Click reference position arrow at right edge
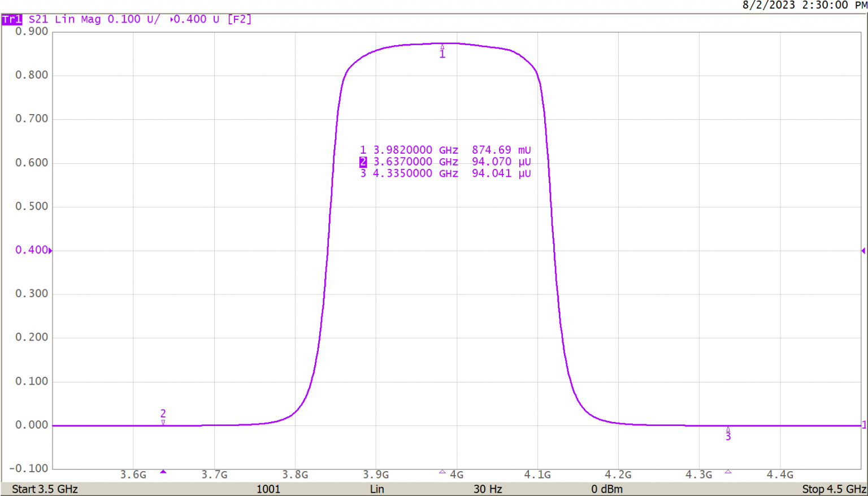The image size is (868, 496). (863, 250)
